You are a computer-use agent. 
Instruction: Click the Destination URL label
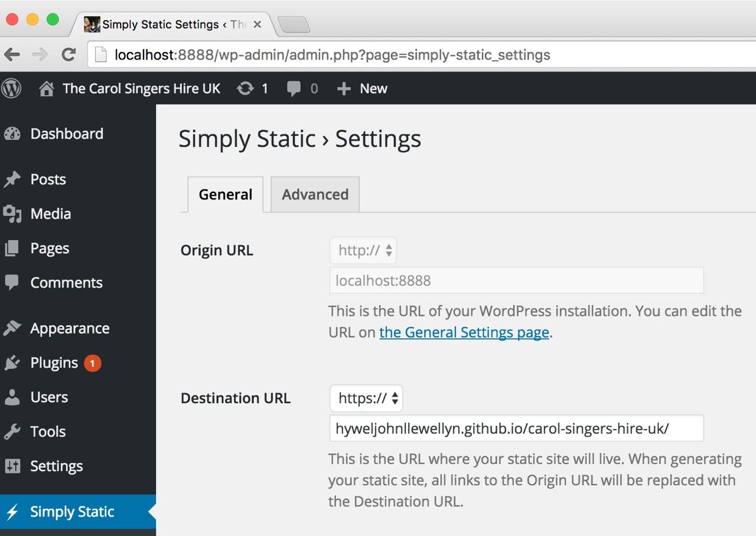point(236,398)
